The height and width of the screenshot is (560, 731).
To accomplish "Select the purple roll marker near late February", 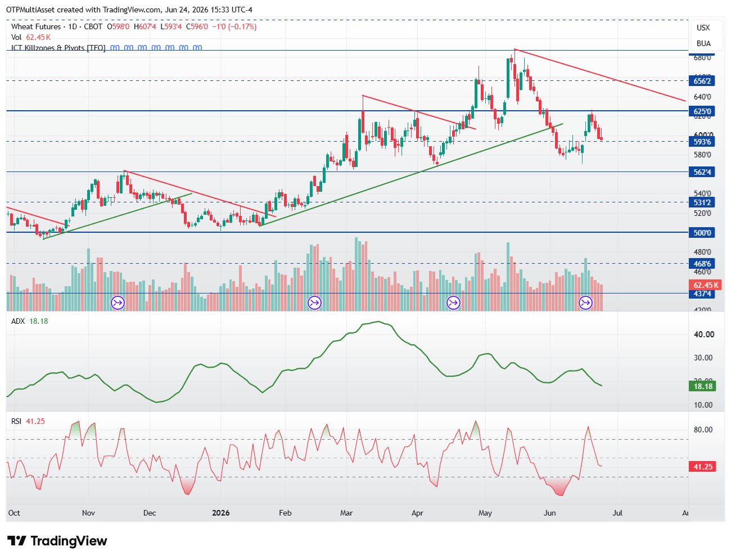I will pos(314,304).
